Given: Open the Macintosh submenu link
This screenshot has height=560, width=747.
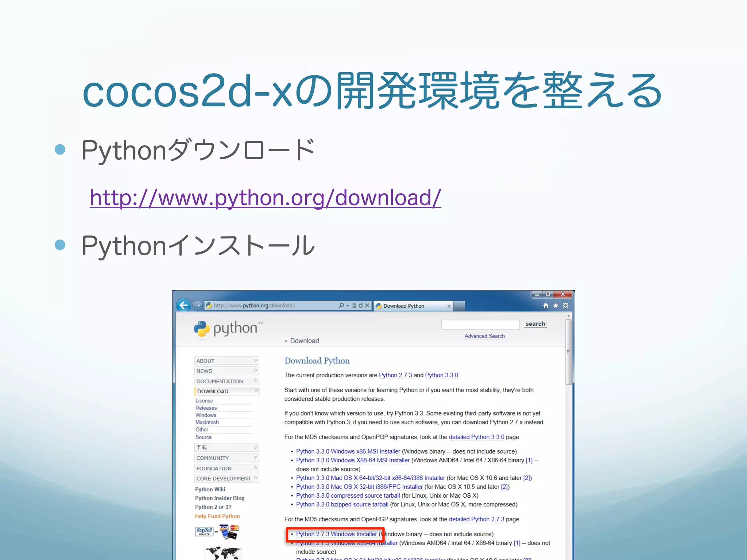Looking at the screenshot, I should pyautogui.click(x=207, y=423).
